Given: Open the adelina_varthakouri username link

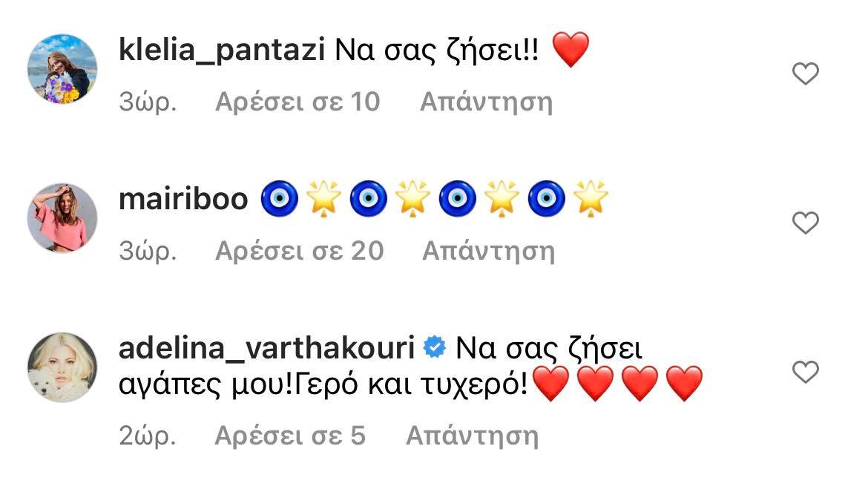Looking at the screenshot, I should [267, 349].
